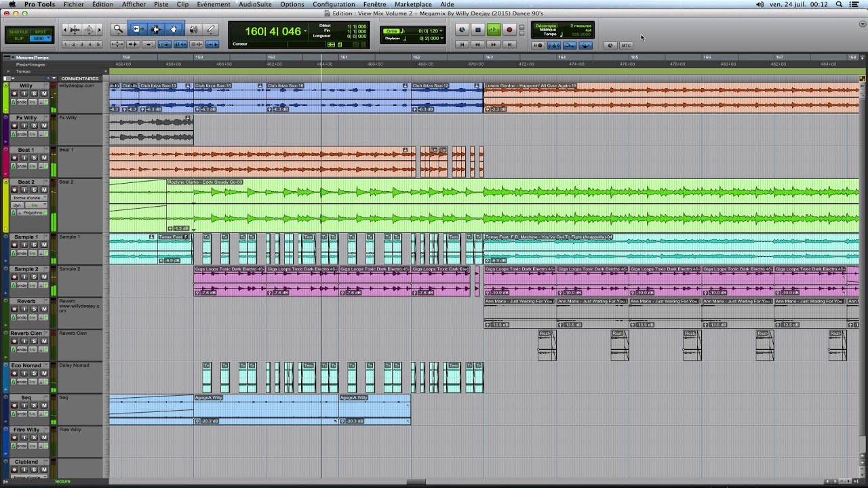The image size is (868, 488).
Task: Record-enable the Fx Willy track
Action: [14, 125]
